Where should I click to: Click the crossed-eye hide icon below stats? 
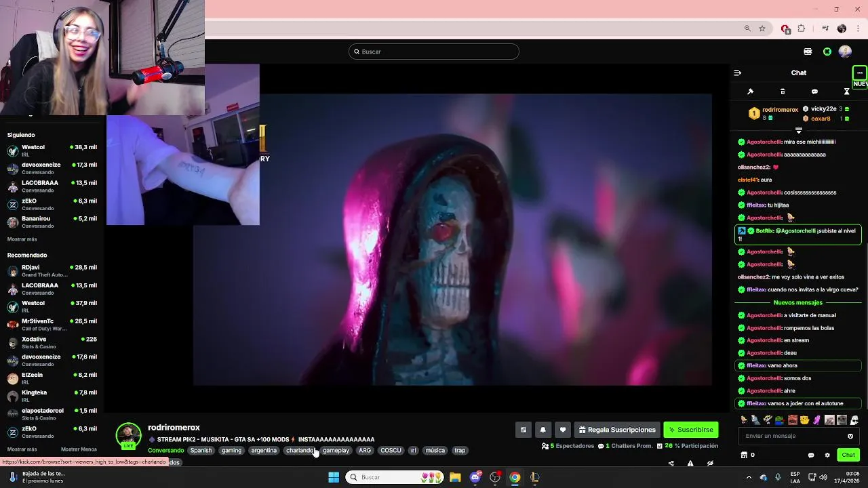pos(710,464)
